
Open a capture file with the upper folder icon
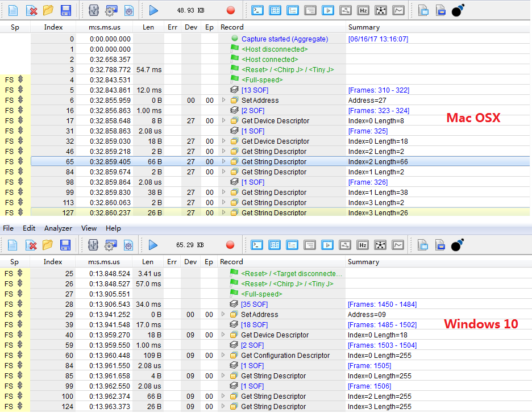pyautogui.click(x=48, y=10)
